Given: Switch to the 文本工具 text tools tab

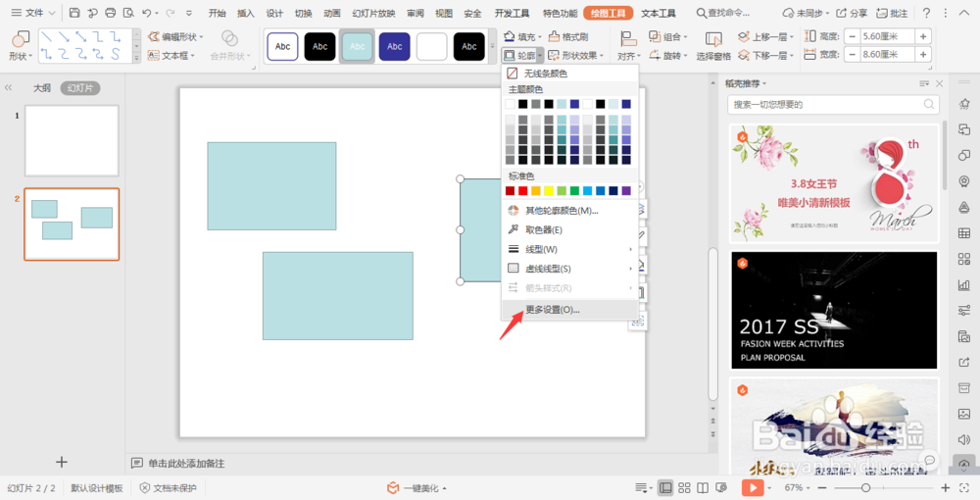Looking at the screenshot, I should [x=659, y=13].
